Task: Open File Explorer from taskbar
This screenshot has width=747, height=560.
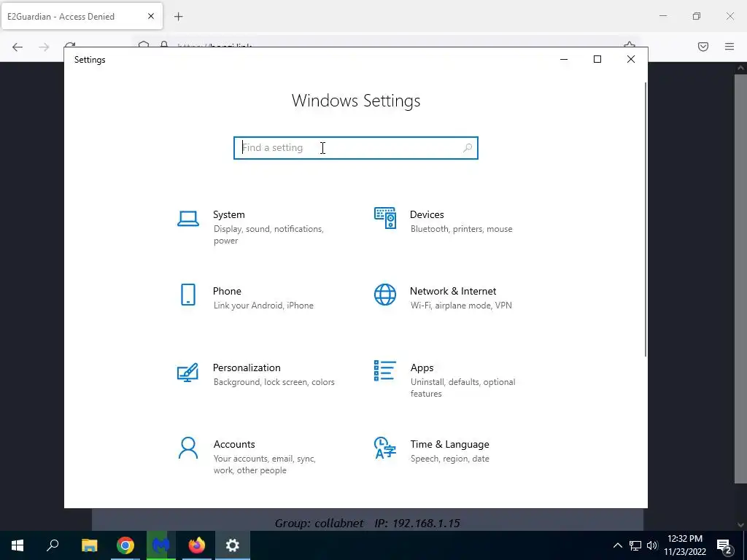Action: [x=89, y=545]
